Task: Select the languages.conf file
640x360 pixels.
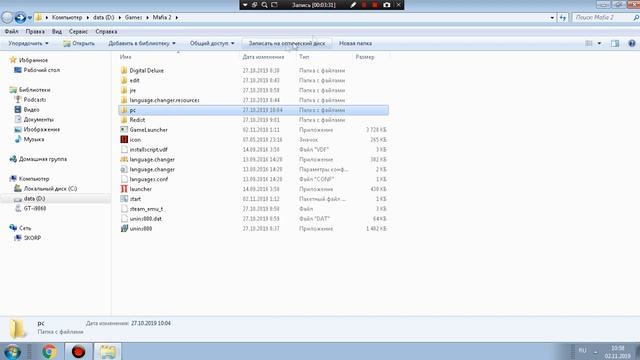Action: [x=149, y=179]
